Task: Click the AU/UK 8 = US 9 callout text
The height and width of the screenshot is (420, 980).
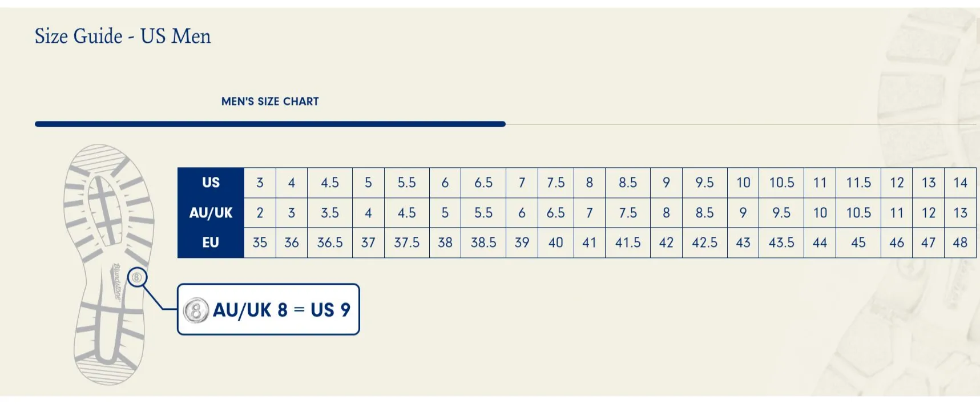Action: click(281, 310)
